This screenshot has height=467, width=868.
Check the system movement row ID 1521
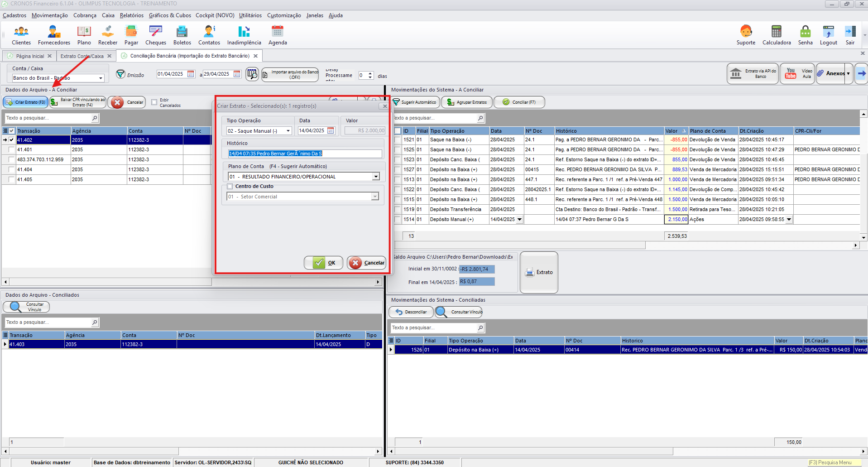398,140
